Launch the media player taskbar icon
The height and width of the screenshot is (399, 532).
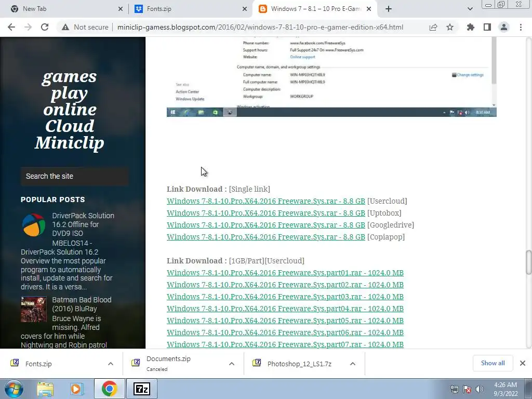click(x=77, y=389)
